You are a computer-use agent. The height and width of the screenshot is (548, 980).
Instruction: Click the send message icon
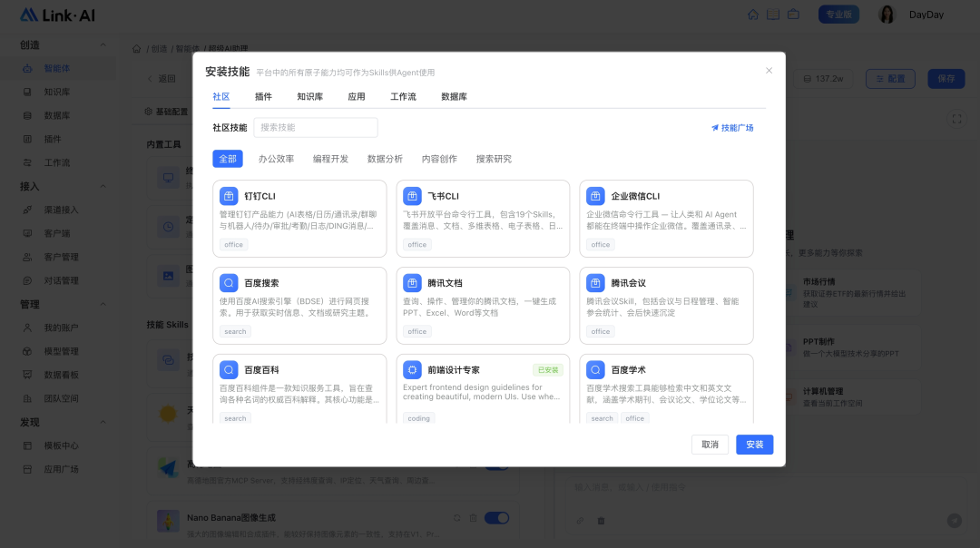954,521
